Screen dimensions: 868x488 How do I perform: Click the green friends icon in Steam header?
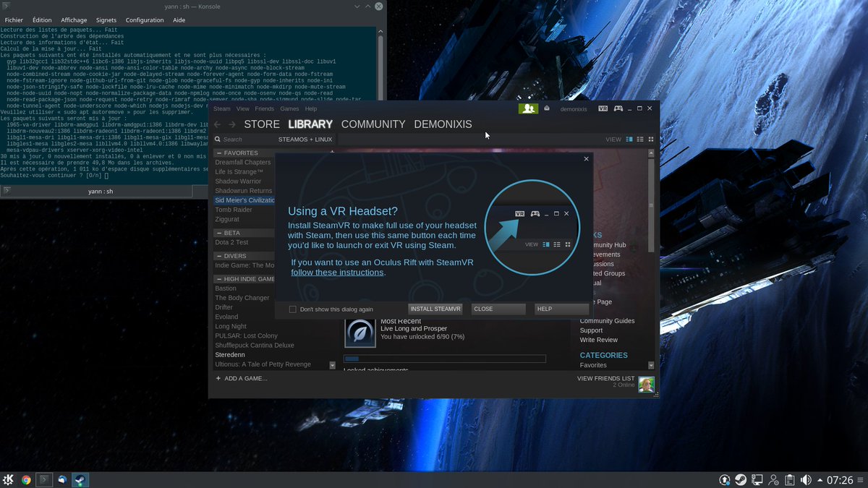[x=528, y=108]
